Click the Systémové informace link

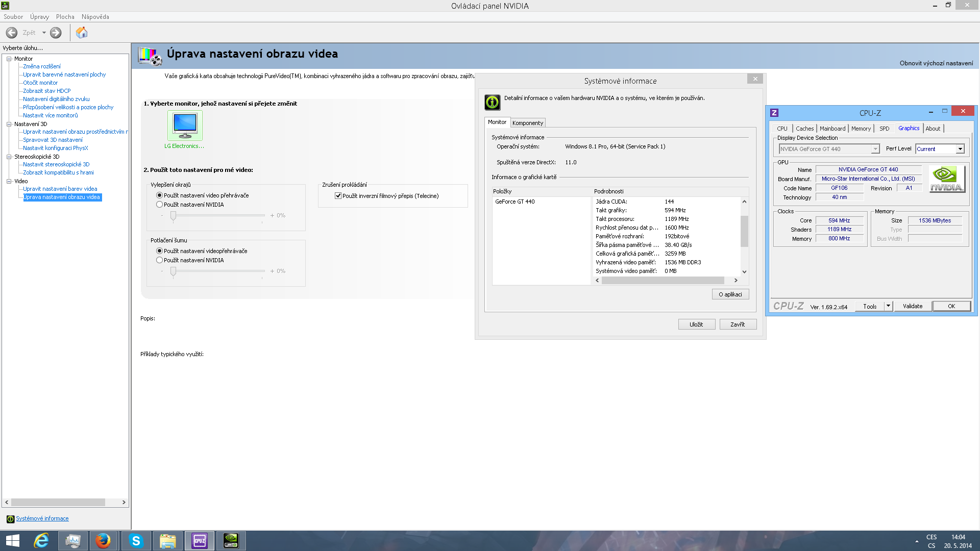click(42, 518)
